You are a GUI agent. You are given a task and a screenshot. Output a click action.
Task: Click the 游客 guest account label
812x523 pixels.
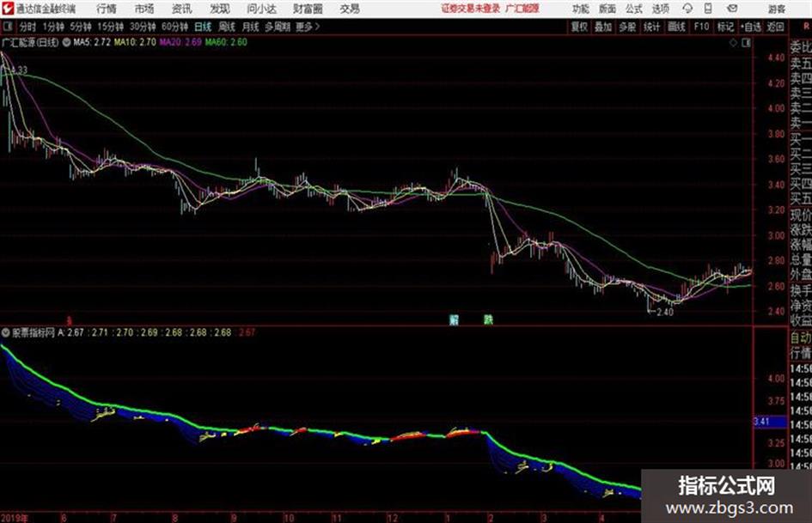pos(777,9)
